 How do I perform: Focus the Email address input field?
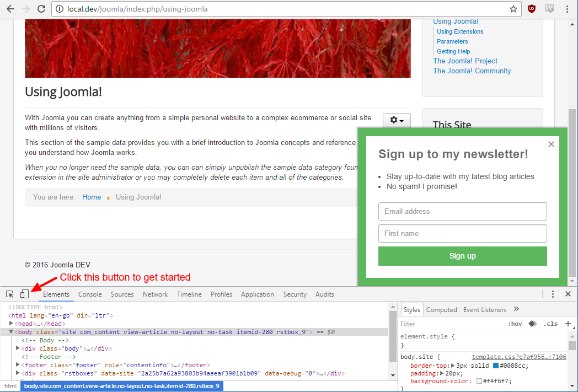[462, 211]
